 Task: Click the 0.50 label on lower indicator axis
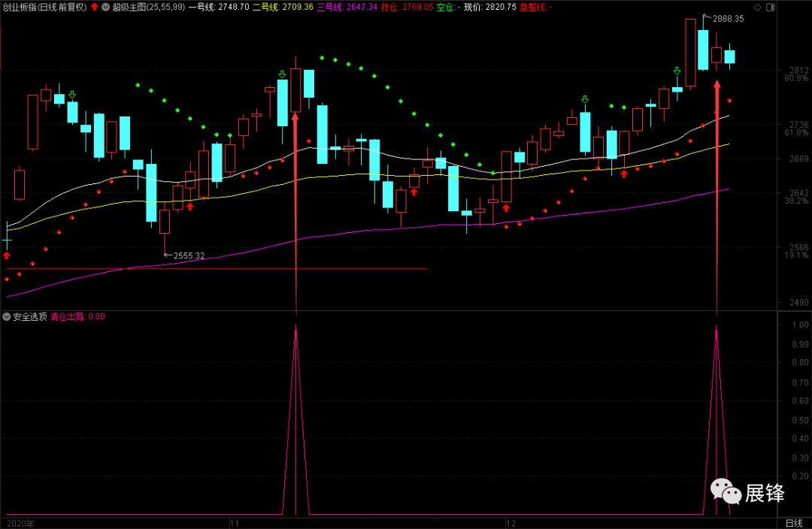(801, 420)
